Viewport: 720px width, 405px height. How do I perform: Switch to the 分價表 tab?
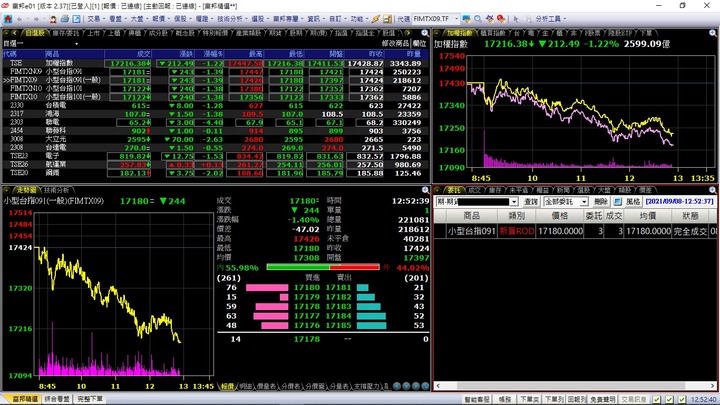[291, 387]
